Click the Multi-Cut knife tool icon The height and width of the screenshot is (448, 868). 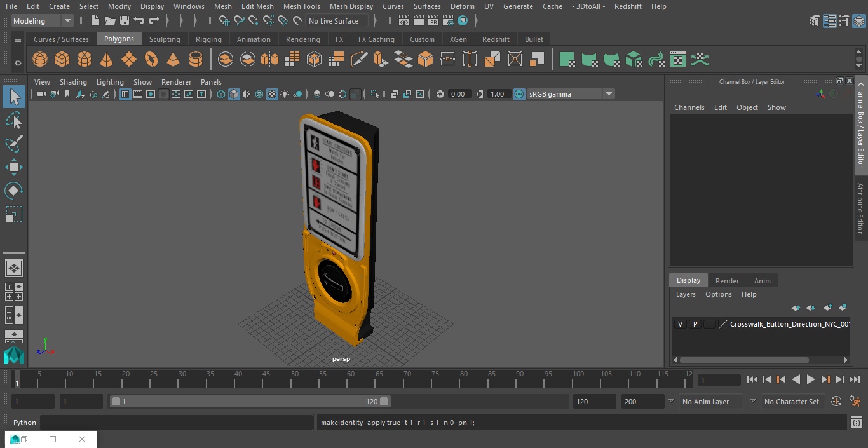(x=358, y=60)
